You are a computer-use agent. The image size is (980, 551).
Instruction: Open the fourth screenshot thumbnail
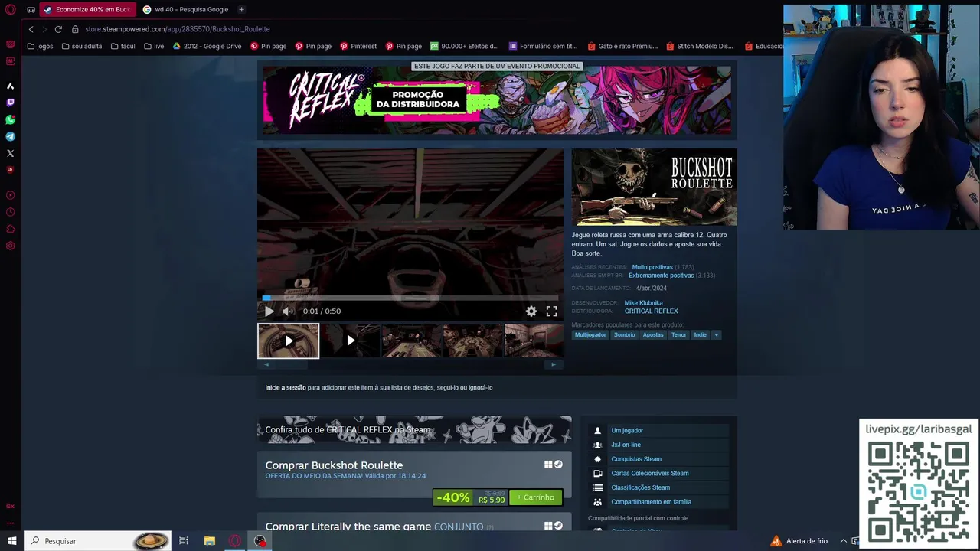pyautogui.click(x=473, y=341)
